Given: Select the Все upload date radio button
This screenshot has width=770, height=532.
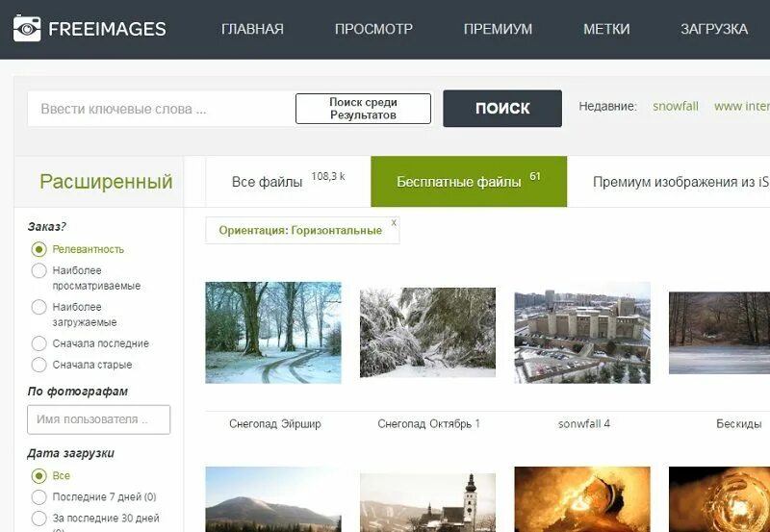Looking at the screenshot, I should coord(38,475).
